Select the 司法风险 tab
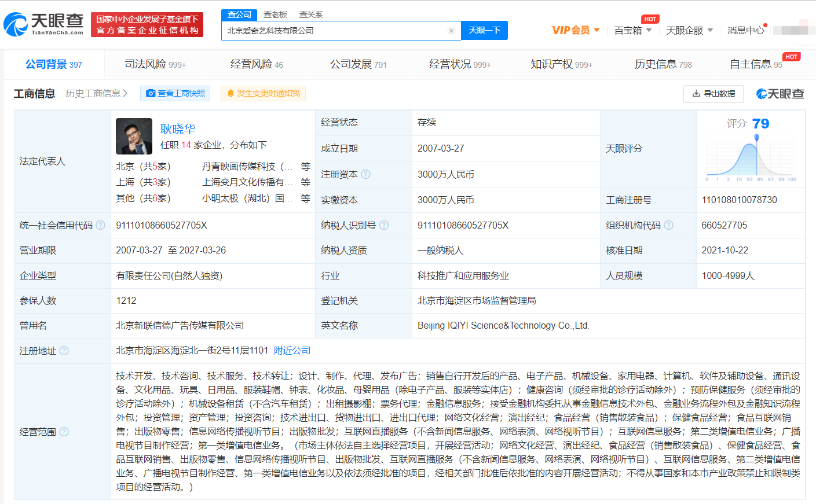The height and width of the screenshot is (504, 816). (155, 64)
